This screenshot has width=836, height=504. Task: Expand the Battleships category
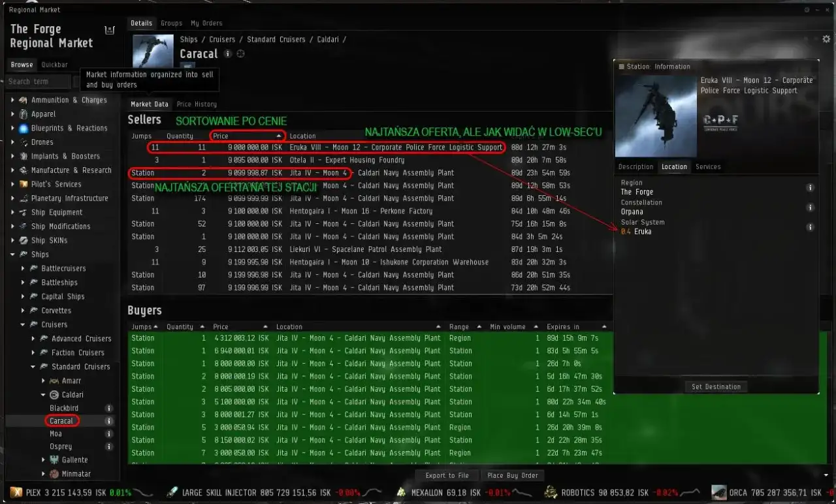[24, 282]
